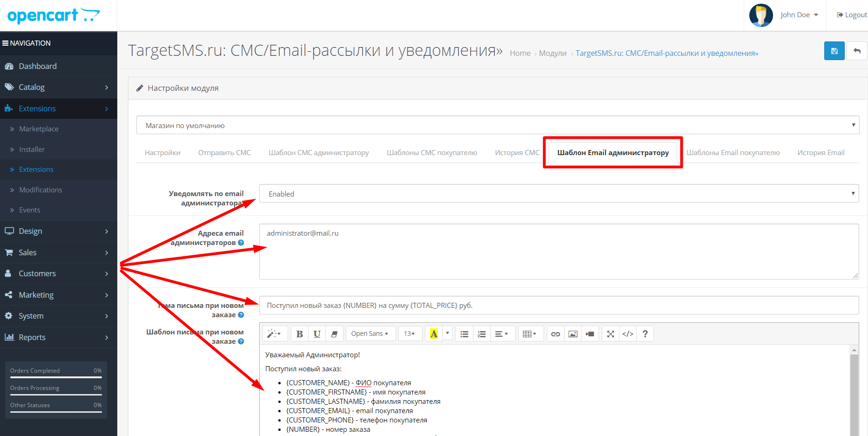This screenshot has width=868, height=436.
Task: Expand the Design sidebar menu
Action: point(59,231)
